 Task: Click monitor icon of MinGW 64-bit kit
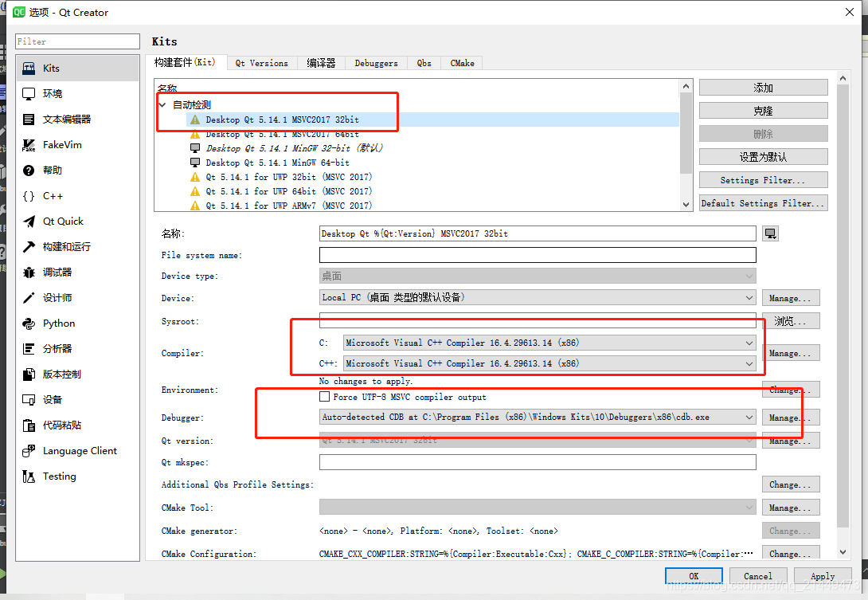point(195,163)
